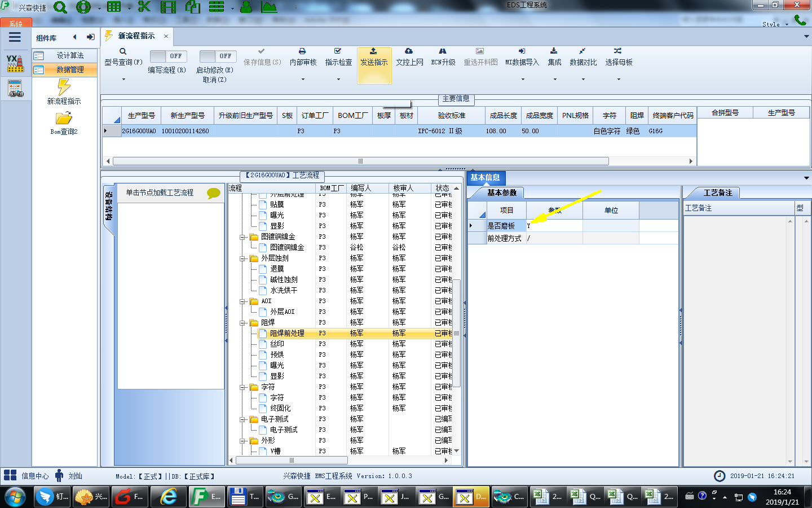Click the green phone icon top right
The height and width of the screenshot is (508, 812).
click(800, 20)
